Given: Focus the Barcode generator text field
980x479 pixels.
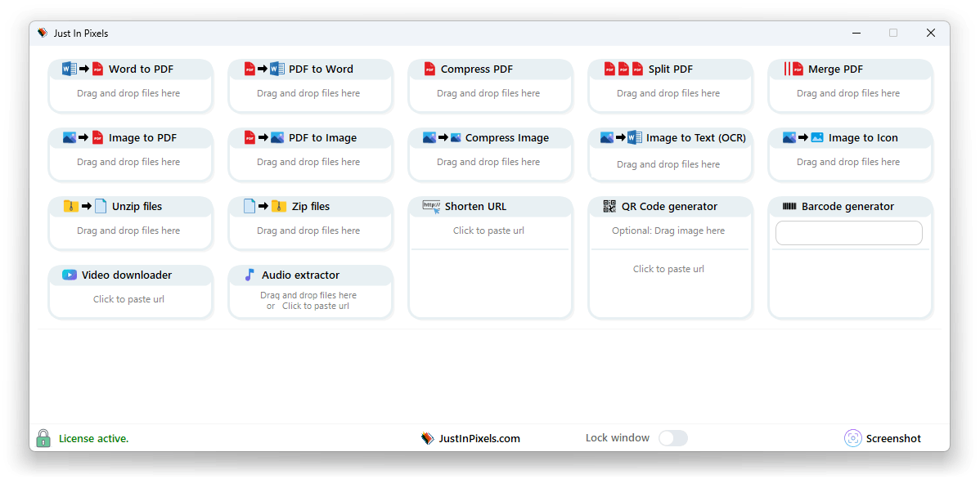Looking at the screenshot, I should coord(848,233).
